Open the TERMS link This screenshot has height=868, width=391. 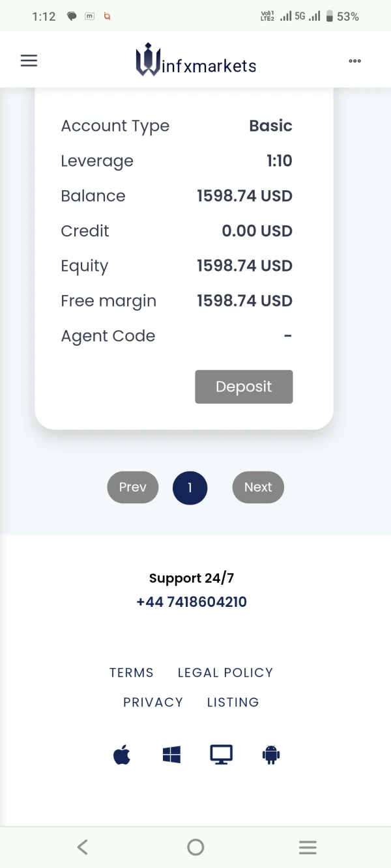point(132,673)
